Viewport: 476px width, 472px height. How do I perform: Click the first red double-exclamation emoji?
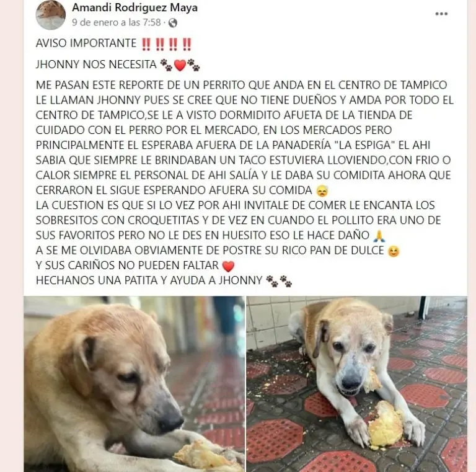pos(146,44)
